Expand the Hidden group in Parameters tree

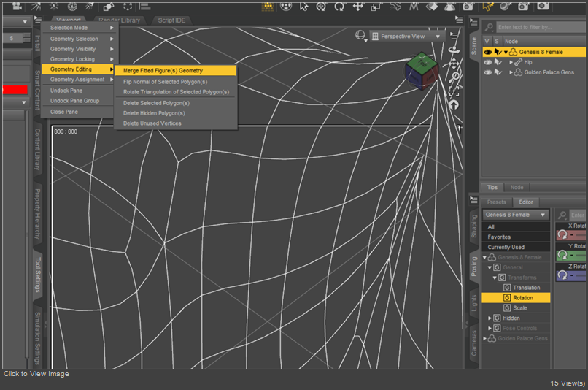pos(490,318)
